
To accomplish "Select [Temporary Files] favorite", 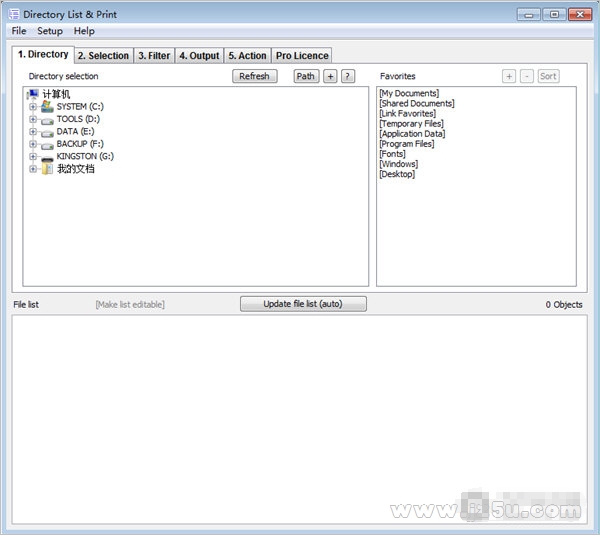I will (x=411, y=124).
